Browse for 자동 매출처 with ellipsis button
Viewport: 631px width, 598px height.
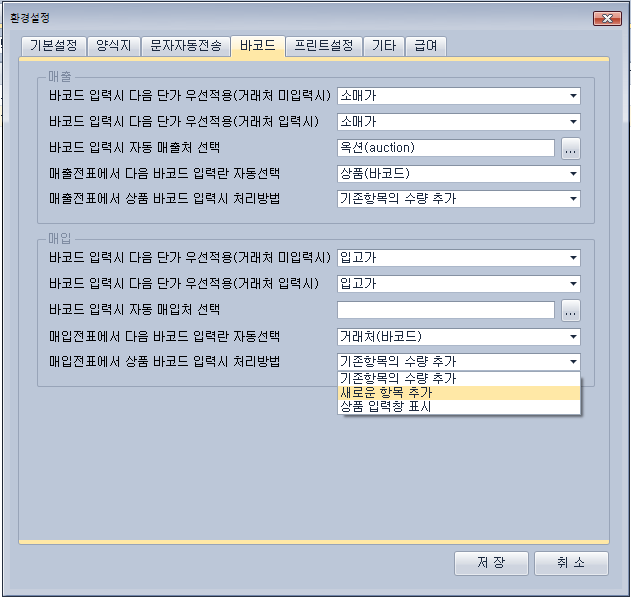(x=571, y=148)
